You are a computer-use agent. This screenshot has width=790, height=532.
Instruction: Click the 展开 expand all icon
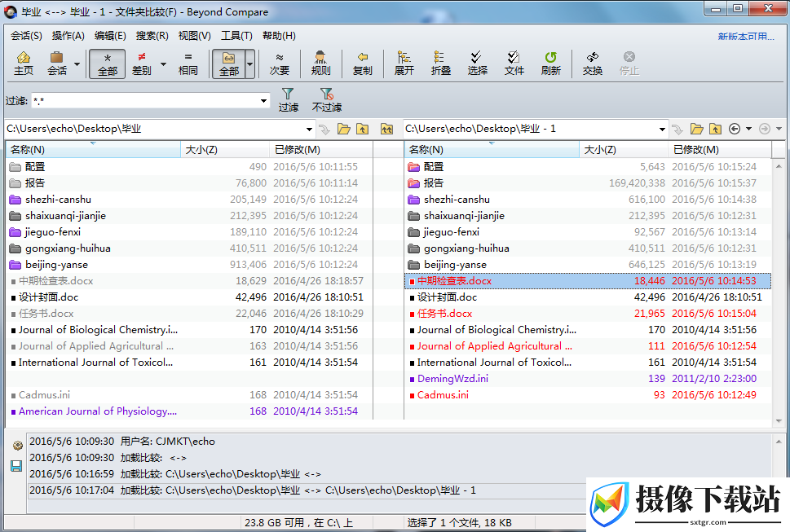pyautogui.click(x=404, y=57)
